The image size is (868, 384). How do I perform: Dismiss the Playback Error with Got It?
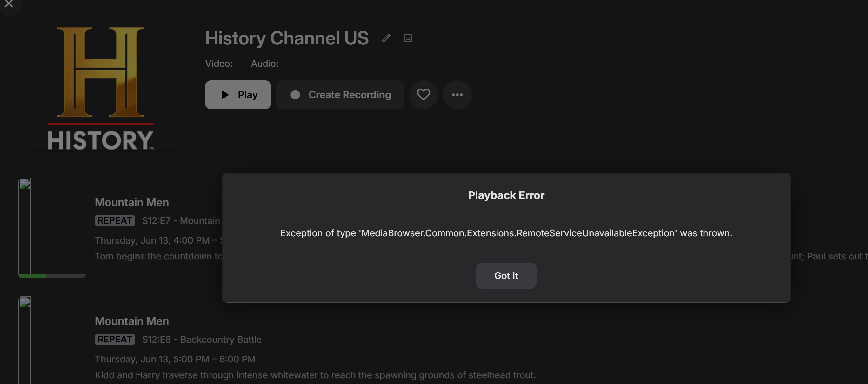click(x=506, y=275)
